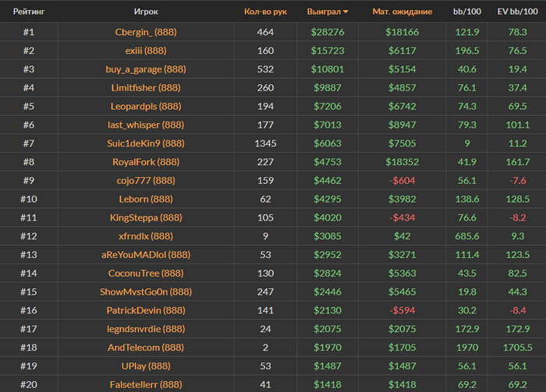Open last_whisper (888) player page
The width and height of the screenshot is (546, 392).
145,125
